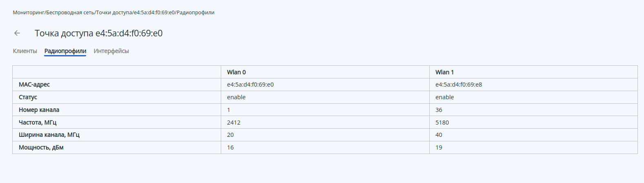Screen dimensions: 644x183
Task: Click the Номер канала row label
Action: pos(39,110)
